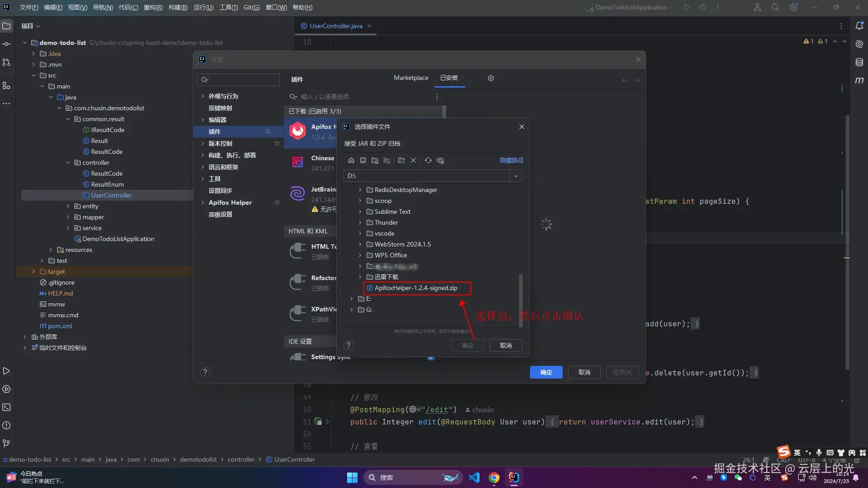Open the Maven tool window
Image resolution: width=868 pixels, height=488 pixels.
tap(859, 80)
